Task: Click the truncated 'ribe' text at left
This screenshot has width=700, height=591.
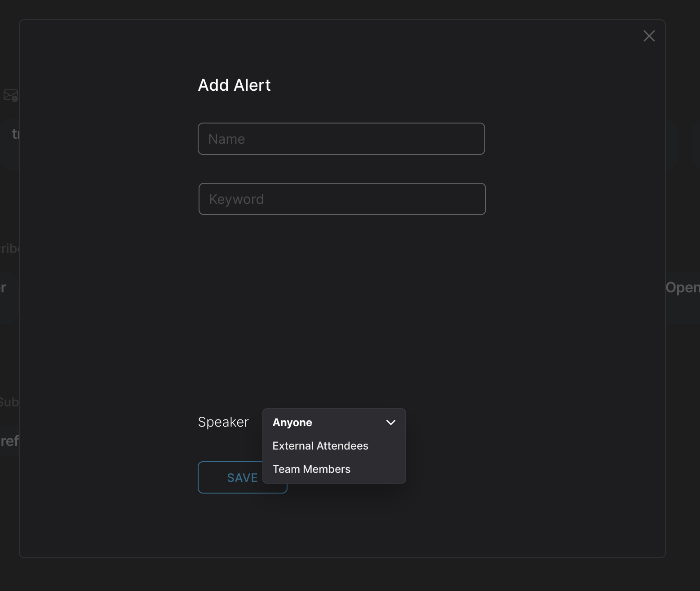Action: pos(9,249)
